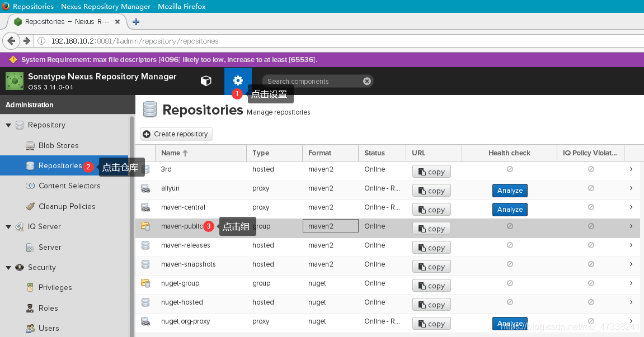
Task: Close the Repositories browser tab
Action: pyautogui.click(x=117, y=22)
